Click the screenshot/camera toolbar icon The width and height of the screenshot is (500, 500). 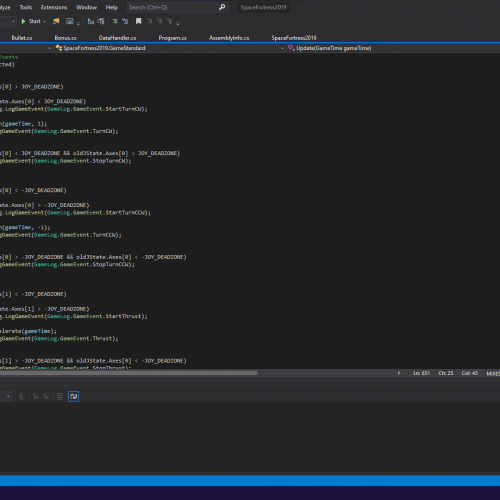70,21
